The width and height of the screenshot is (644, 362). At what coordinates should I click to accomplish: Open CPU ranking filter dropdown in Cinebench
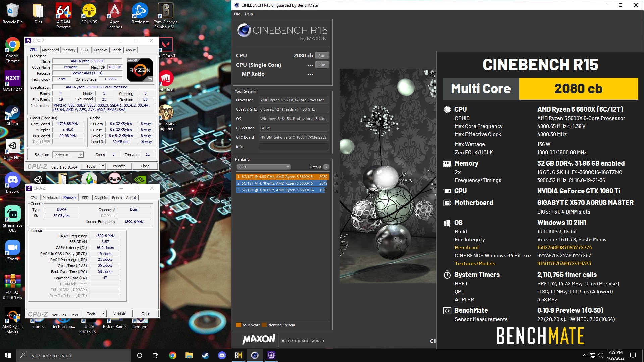(x=263, y=167)
